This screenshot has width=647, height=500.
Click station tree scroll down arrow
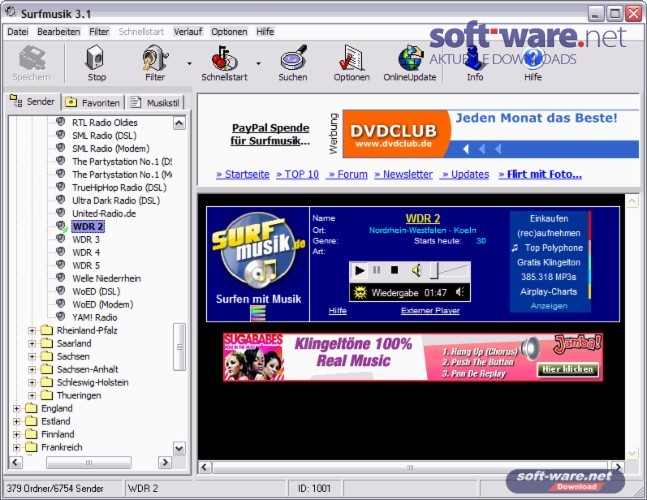click(179, 448)
